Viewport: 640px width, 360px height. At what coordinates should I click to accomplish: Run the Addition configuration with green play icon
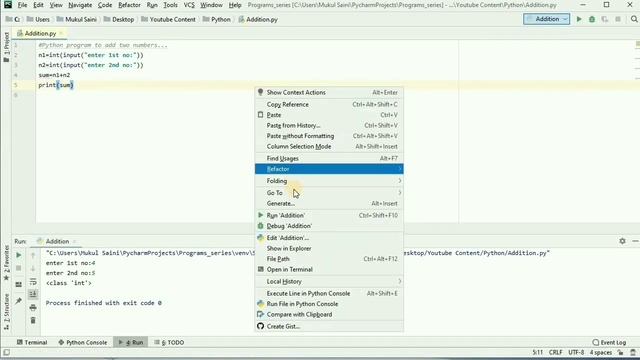tap(579, 19)
